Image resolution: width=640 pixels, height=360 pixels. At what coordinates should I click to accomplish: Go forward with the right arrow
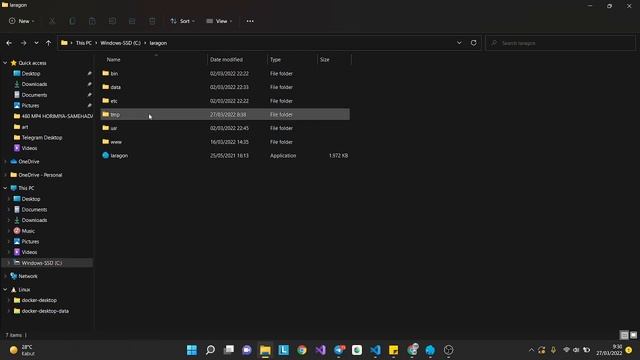tap(23, 43)
